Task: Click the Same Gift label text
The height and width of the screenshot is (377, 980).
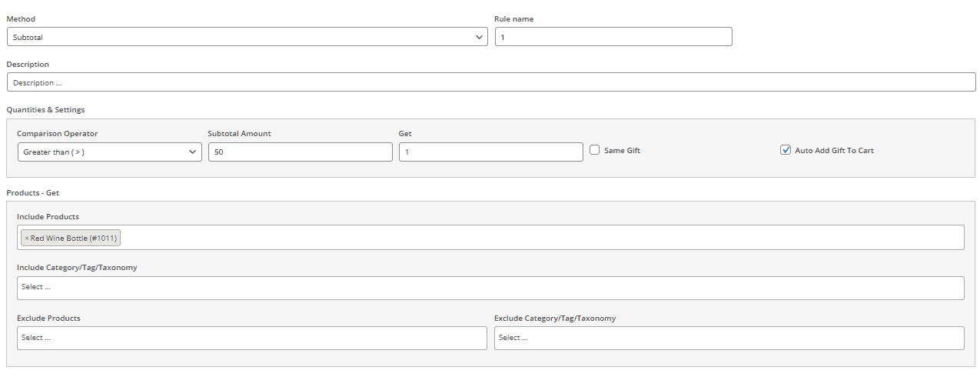Action: (x=622, y=151)
